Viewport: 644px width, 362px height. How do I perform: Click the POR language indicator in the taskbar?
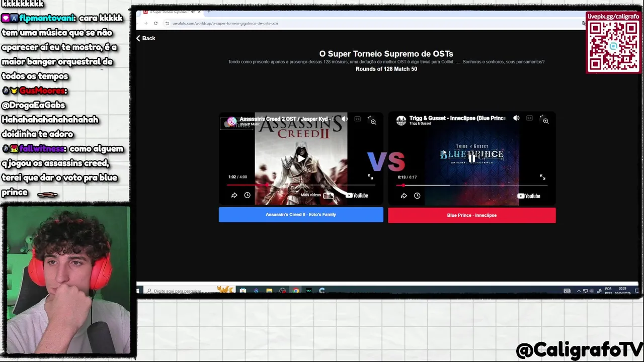[608, 291]
